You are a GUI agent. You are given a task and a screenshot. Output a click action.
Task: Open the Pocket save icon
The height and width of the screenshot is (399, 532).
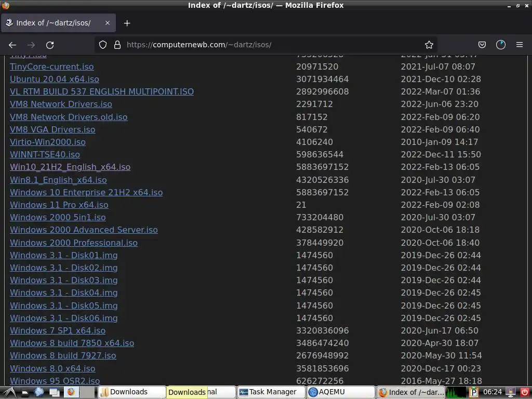482,45
